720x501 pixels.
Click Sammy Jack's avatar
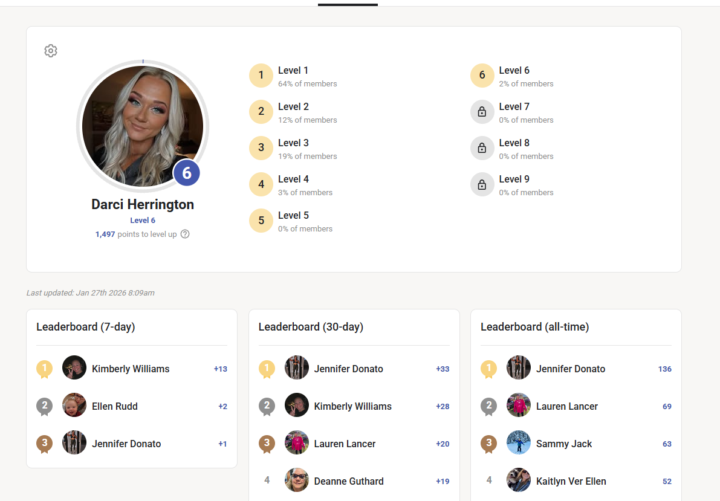(519, 442)
